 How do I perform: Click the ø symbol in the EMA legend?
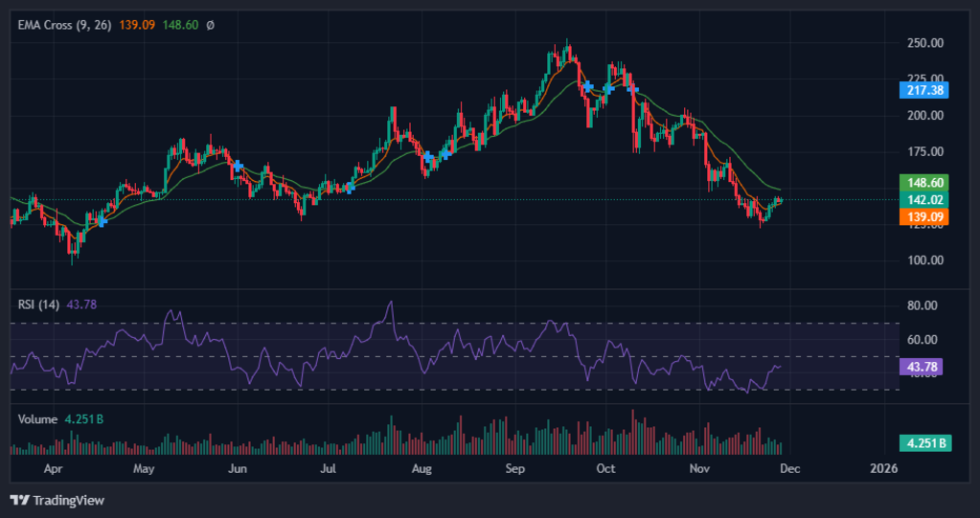211,25
